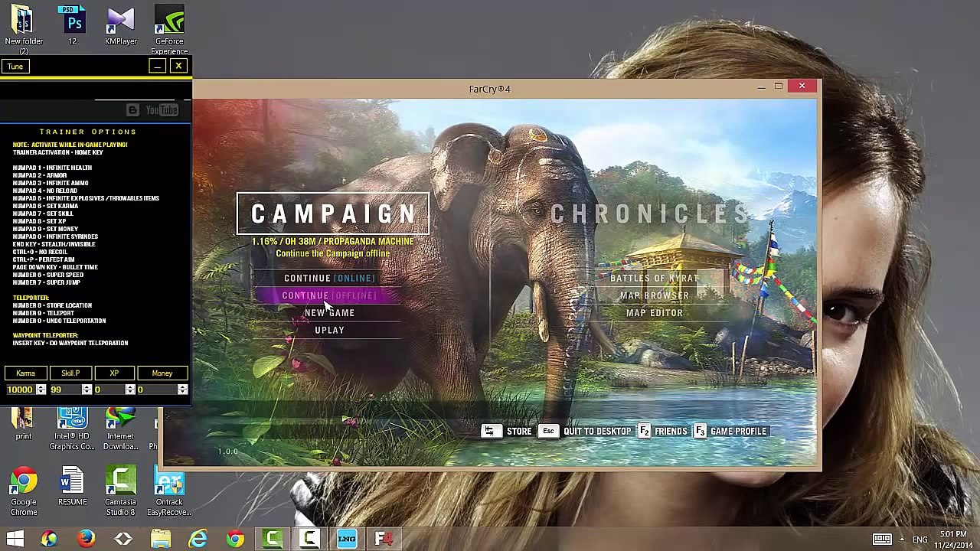Click the Tune button in the trainer
This screenshot has height=551, width=980.
15,67
